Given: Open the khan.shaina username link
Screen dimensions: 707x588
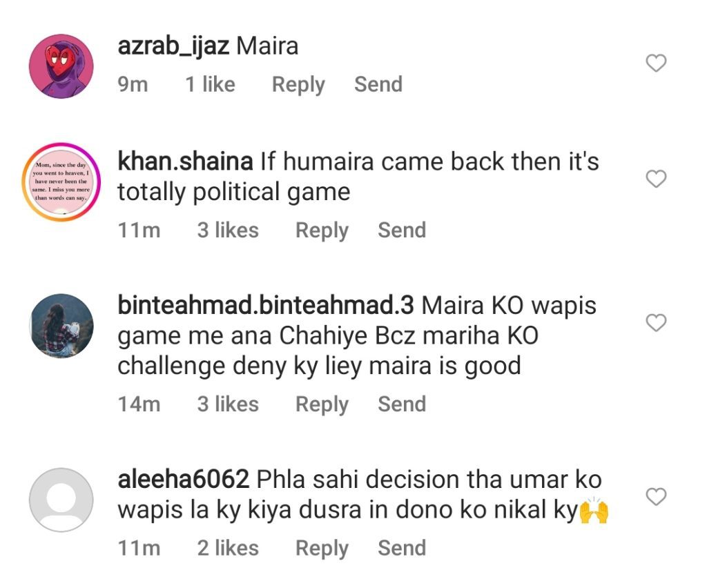Looking at the screenshot, I should [185, 161].
